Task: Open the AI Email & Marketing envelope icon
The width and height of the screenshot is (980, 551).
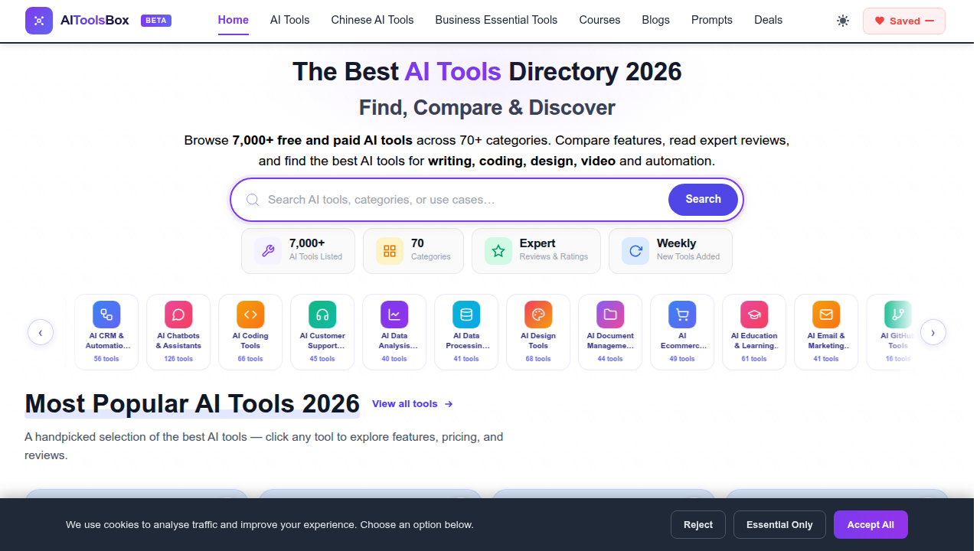Action: pos(826,315)
